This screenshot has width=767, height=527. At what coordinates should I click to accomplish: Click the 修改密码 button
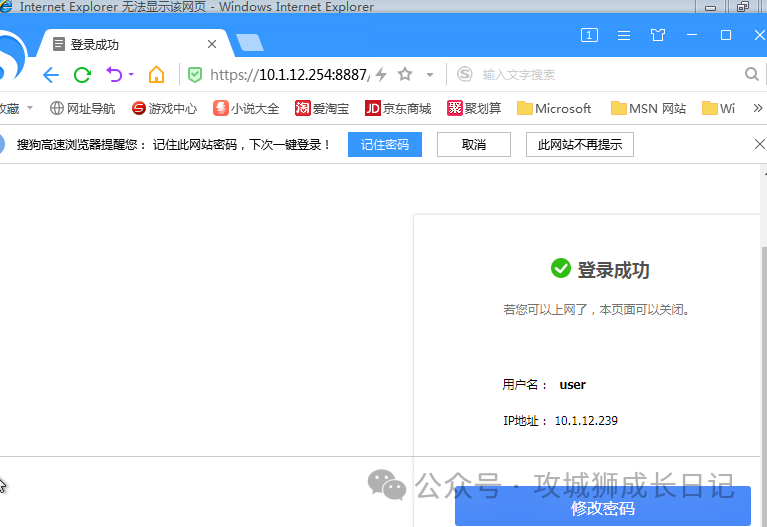click(602, 508)
